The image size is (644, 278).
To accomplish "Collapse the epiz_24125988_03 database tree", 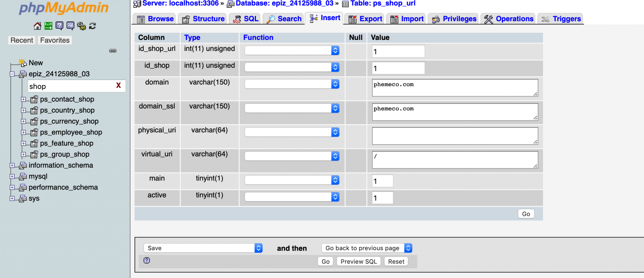I will [x=12, y=74].
